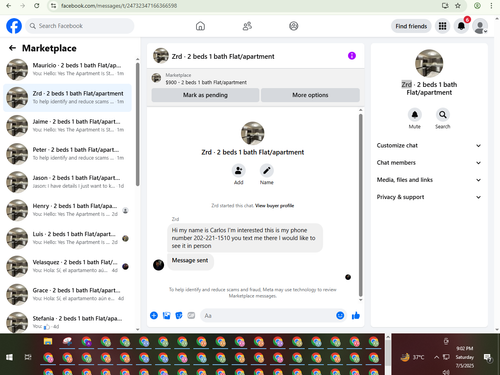Click the Aa message input field
Screen dimensions: 500x375
[268, 315]
